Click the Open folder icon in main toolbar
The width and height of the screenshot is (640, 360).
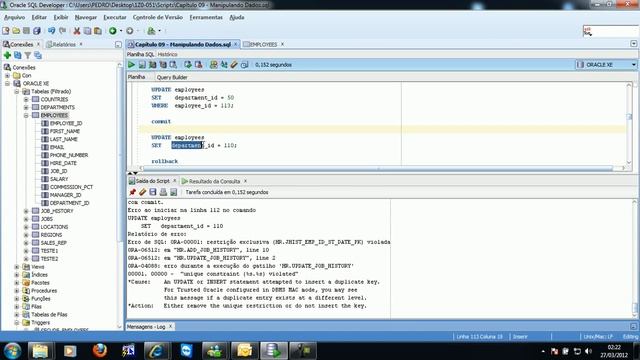(x=16, y=31)
